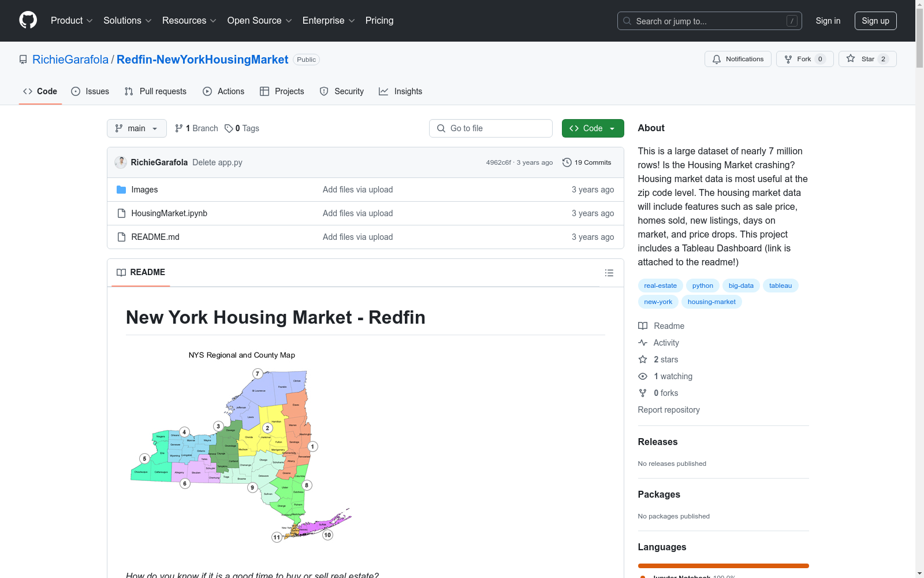The width and height of the screenshot is (924, 578).
Task: Click the new-york topic tag
Action: tap(658, 302)
